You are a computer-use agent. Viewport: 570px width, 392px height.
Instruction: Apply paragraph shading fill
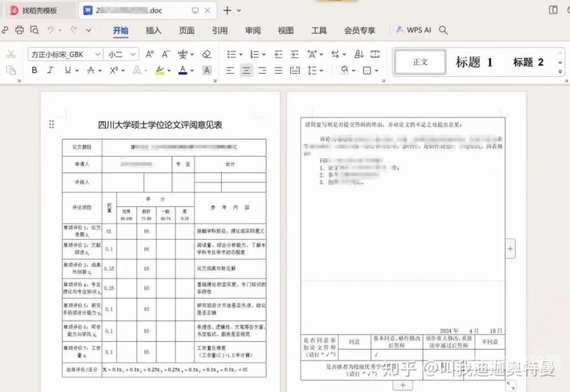pyautogui.click(x=344, y=71)
